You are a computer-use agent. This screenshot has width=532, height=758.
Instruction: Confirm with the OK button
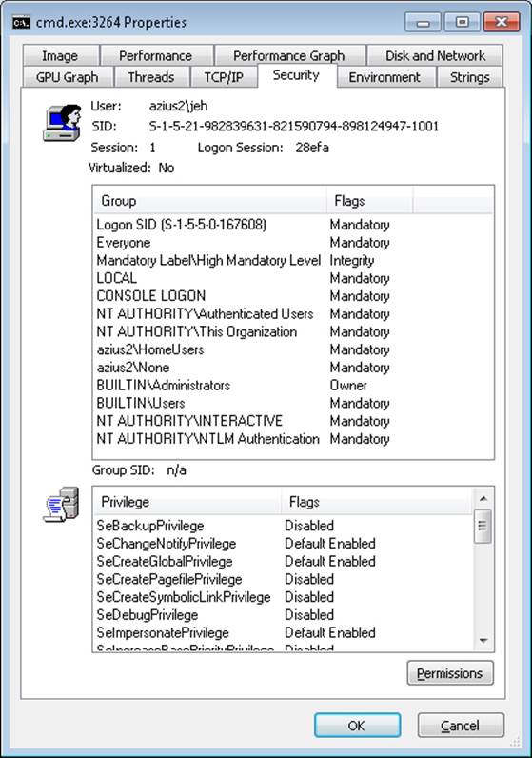tap(357, 725)
